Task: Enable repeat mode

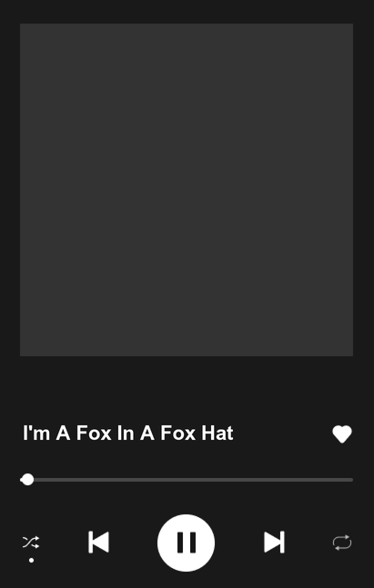Action: [342, 543]
